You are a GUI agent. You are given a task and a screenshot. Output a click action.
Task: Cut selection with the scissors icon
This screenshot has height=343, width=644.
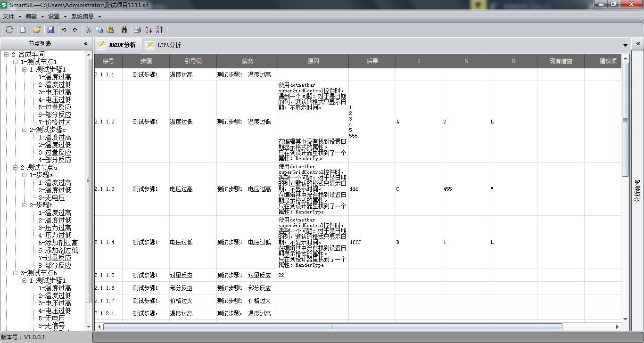coord(88,30)
